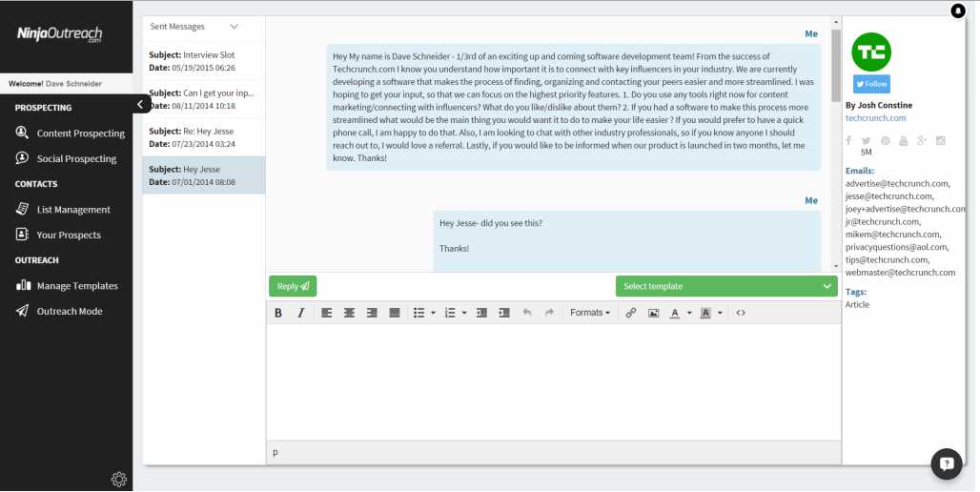980x492 pixels.
Task: Send the message with Reply button
Action: point(293,286)
